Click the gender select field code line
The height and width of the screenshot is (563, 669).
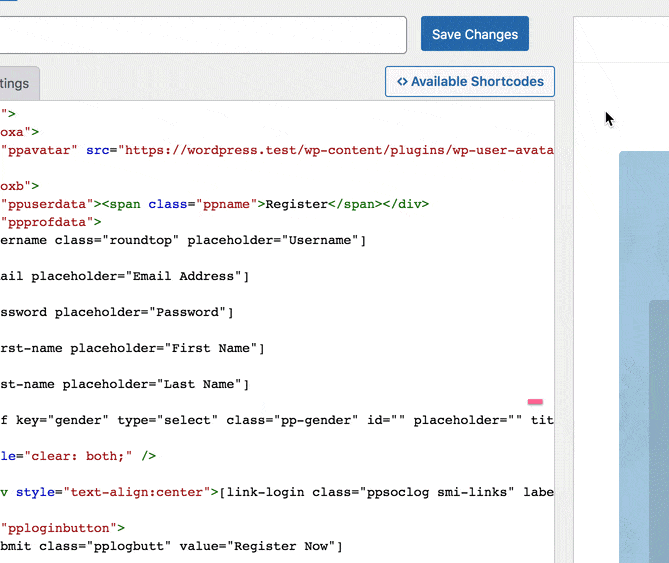point(277,420)
